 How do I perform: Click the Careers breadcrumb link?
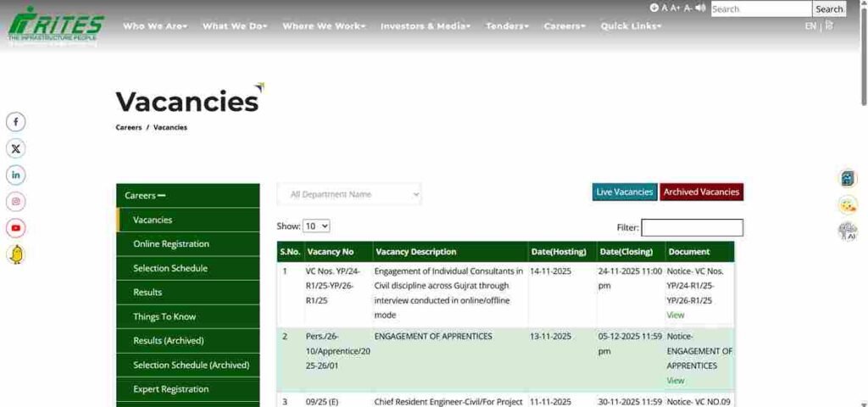tap(129, 127)
